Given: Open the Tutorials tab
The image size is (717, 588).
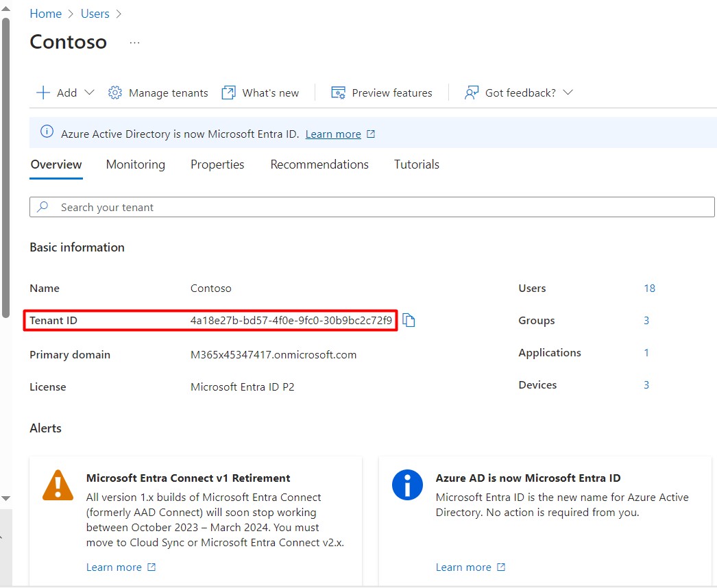Looking at the screenshot, I should [417, 164].
